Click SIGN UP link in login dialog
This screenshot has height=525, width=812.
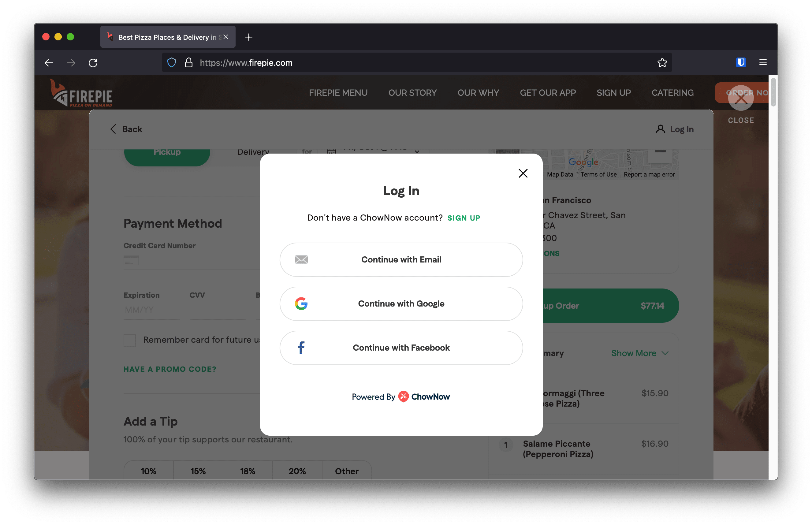464,218
